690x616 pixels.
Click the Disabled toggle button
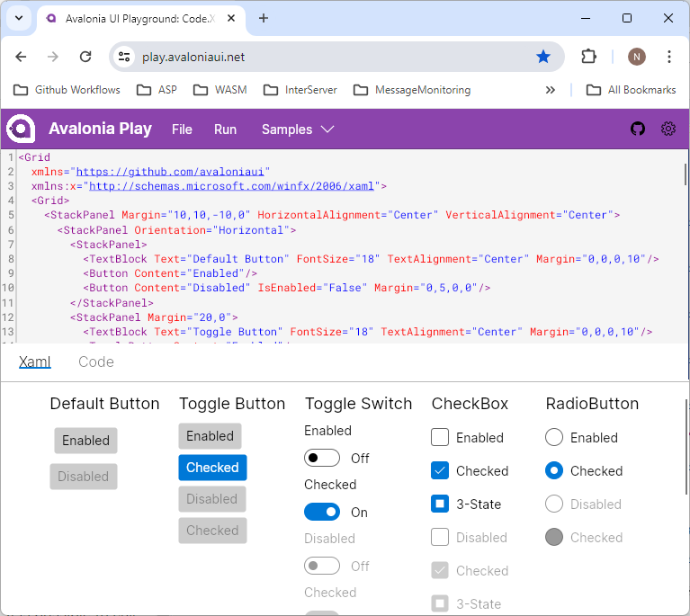[x=212, y=499]
